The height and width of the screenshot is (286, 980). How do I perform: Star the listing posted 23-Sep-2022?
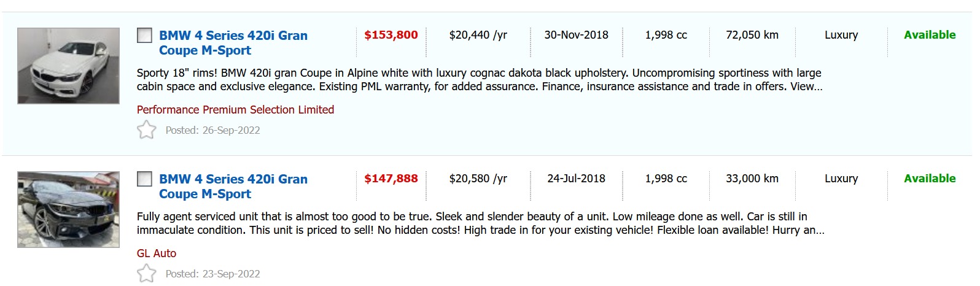146,274
